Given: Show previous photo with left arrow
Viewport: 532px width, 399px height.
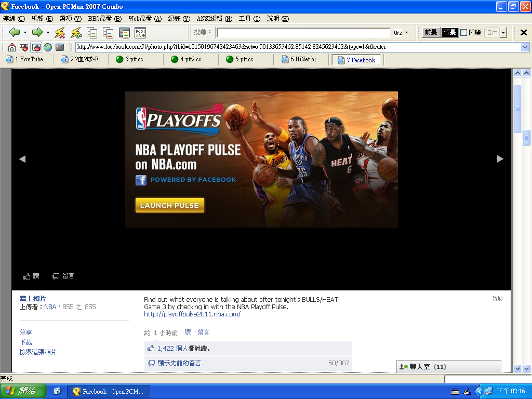Looking at the screenshot, I should point(22,159).
